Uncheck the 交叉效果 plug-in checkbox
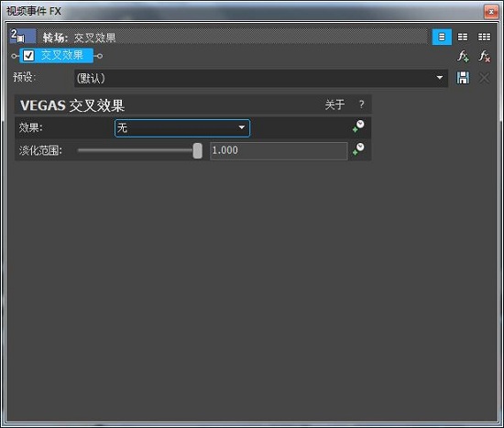Screen dimensions: 504x428 pyautogui.click(x=28, y=56)
